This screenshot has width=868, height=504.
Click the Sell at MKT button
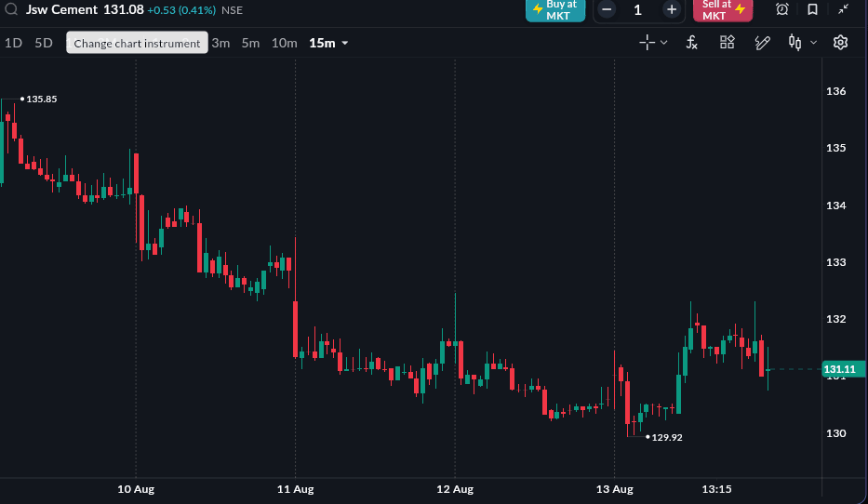723,10
